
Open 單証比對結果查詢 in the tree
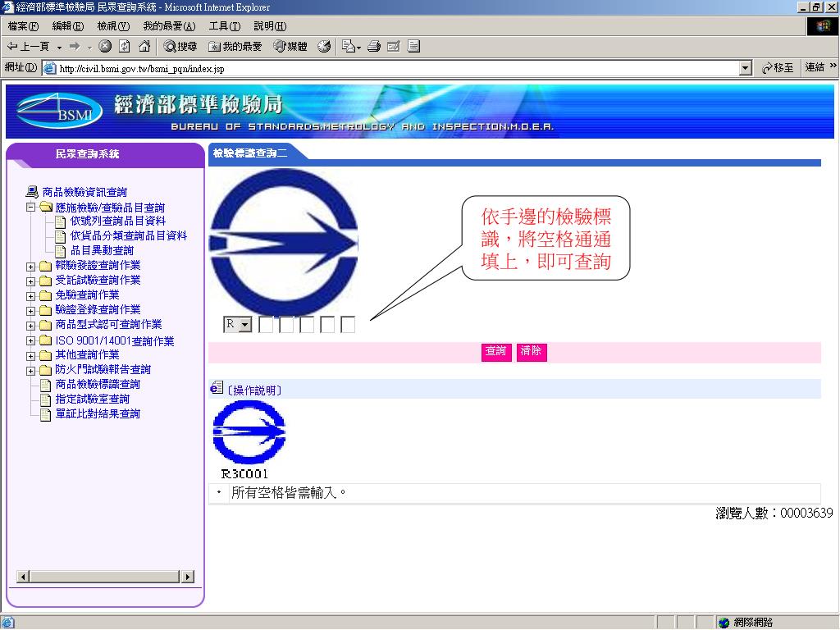(98, 413)
